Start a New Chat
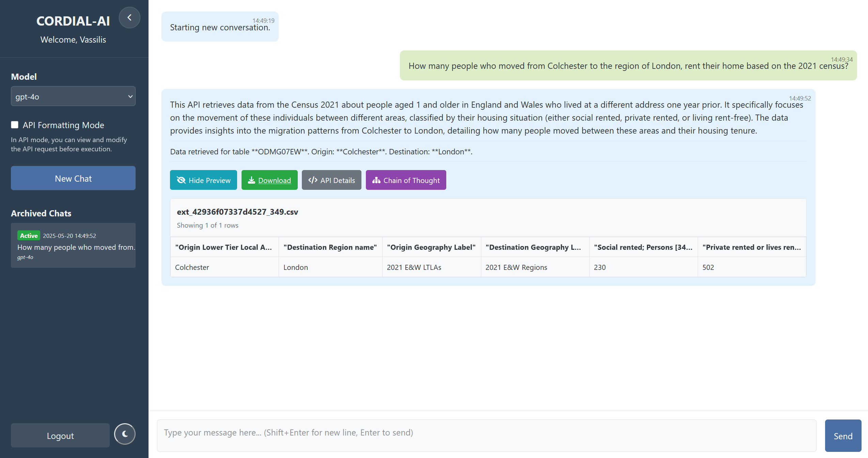This screenshot has height=458, width=868. (73, 178)
